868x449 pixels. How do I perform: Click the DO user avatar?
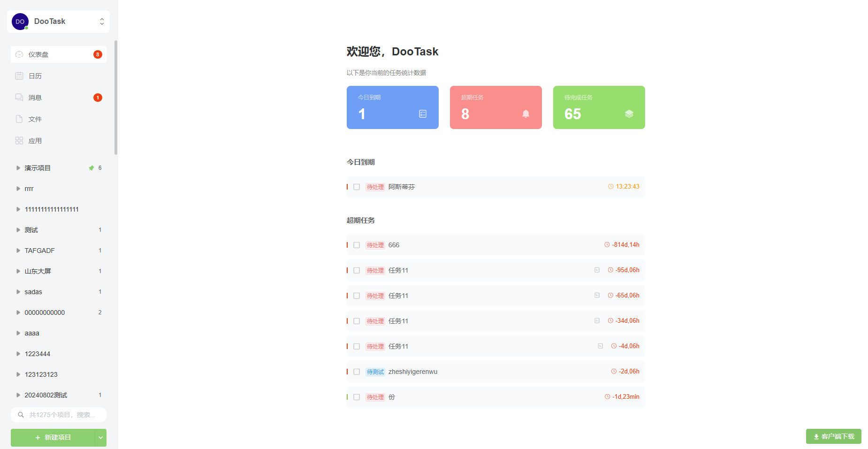pyautogui.click(x=20, y=22)
